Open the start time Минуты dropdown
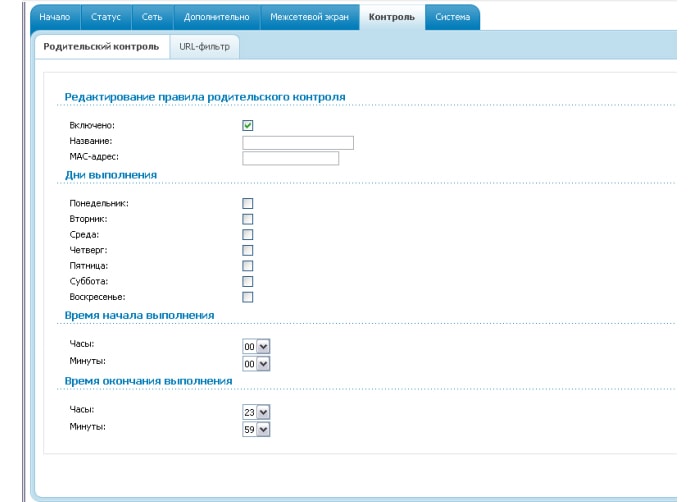Image resolution: width=700 pixels, height=502 pixels. 256,364
